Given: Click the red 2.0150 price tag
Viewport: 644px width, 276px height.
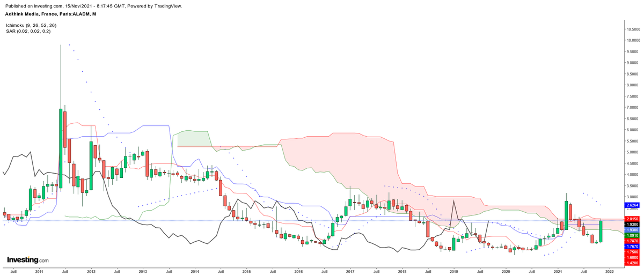Looking at the screenshot, I should coord(631,219).
